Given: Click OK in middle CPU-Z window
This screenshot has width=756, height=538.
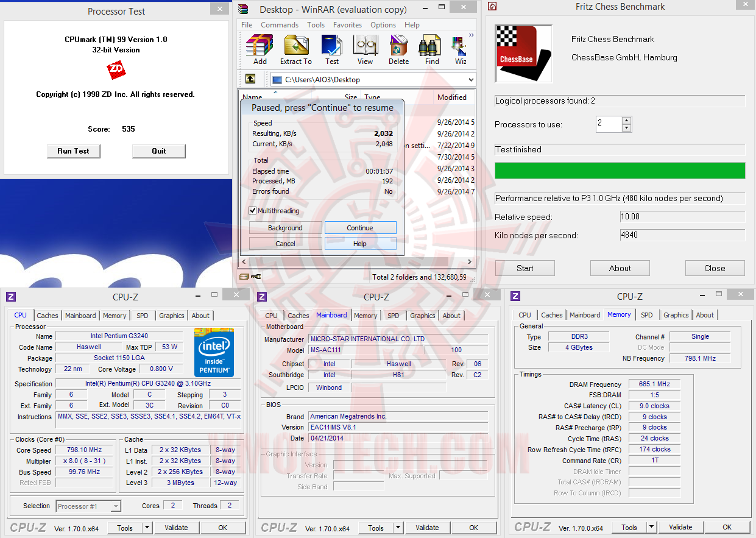Looking at the screenshot, I should (474, 528).
